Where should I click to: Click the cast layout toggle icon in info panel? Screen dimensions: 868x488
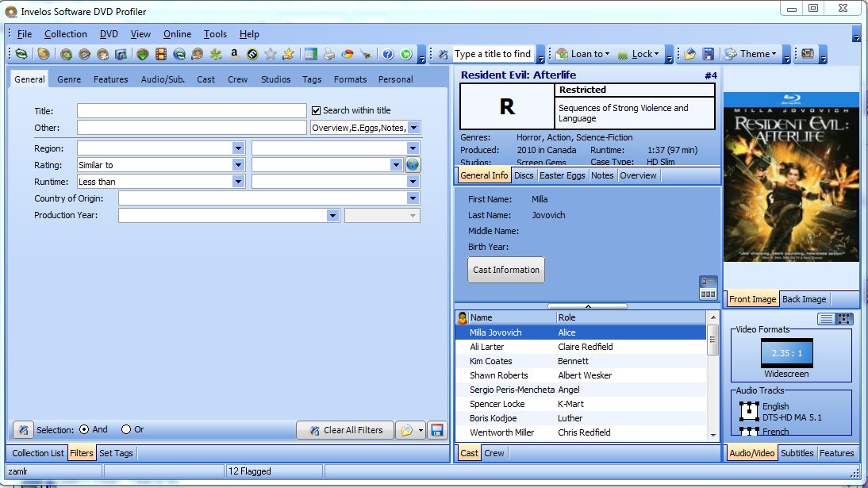[708, 288]
